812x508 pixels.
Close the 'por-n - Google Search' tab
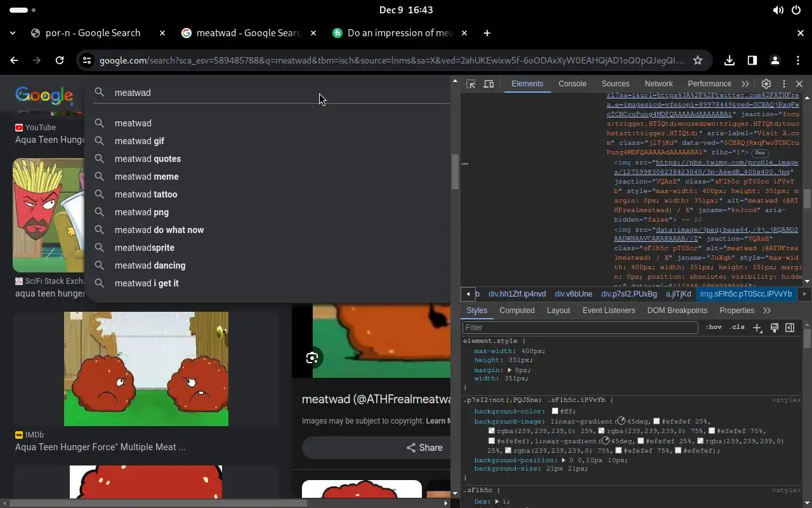click(162, 33)
